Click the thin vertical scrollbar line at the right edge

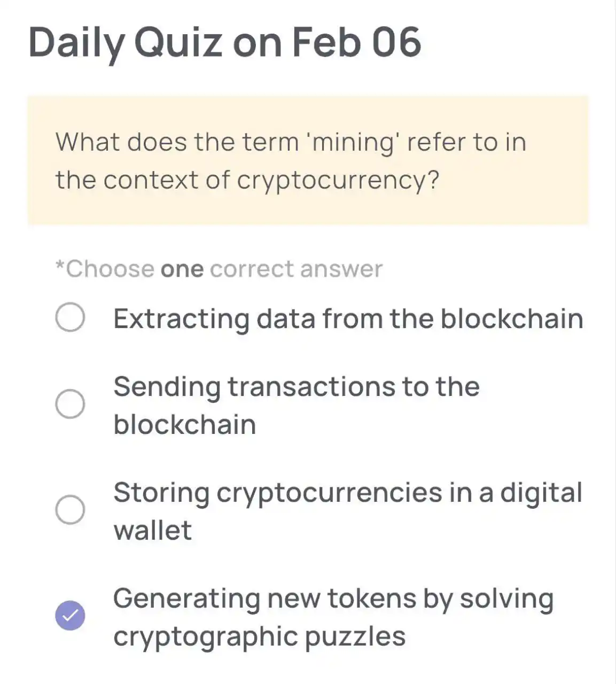(x=614, y=342)
